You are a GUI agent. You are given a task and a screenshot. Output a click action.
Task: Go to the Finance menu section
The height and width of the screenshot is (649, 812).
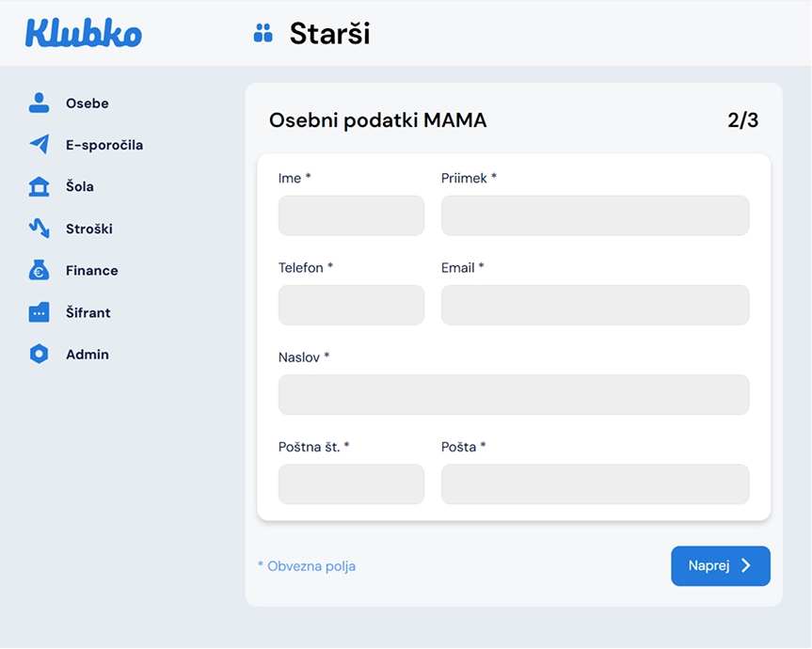click(92, 271)
